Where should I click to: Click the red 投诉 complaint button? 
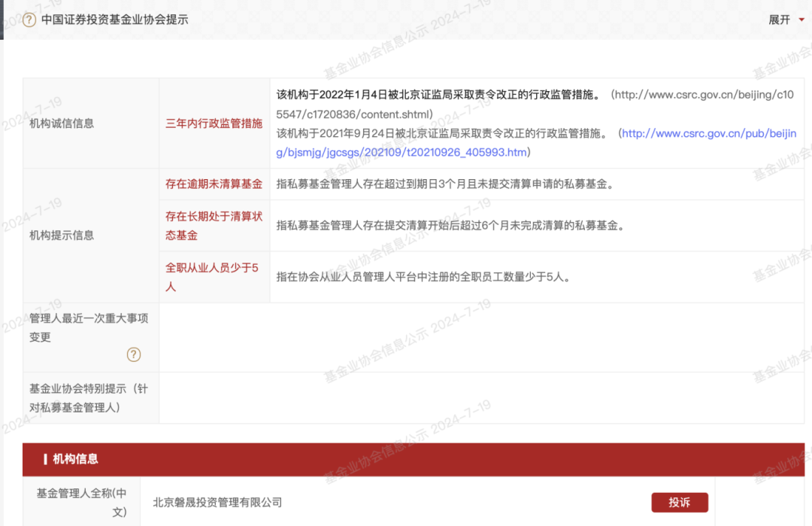coord(679,502)
